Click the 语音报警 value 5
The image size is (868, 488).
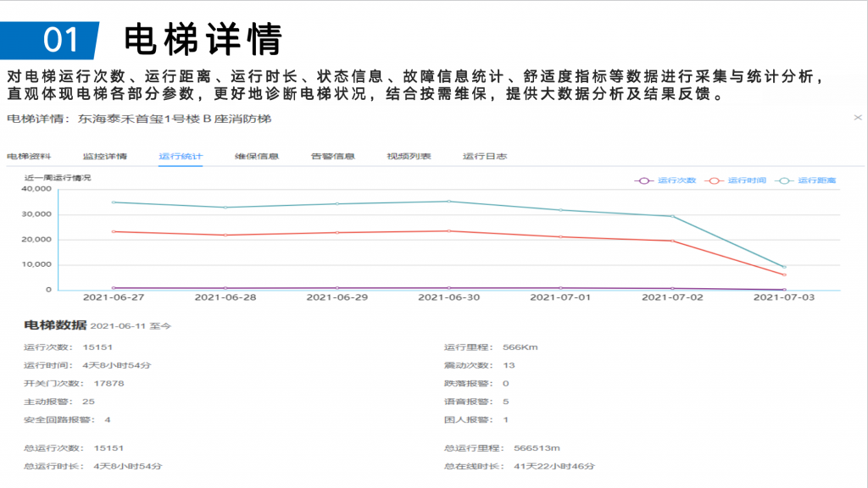[505, 402]
